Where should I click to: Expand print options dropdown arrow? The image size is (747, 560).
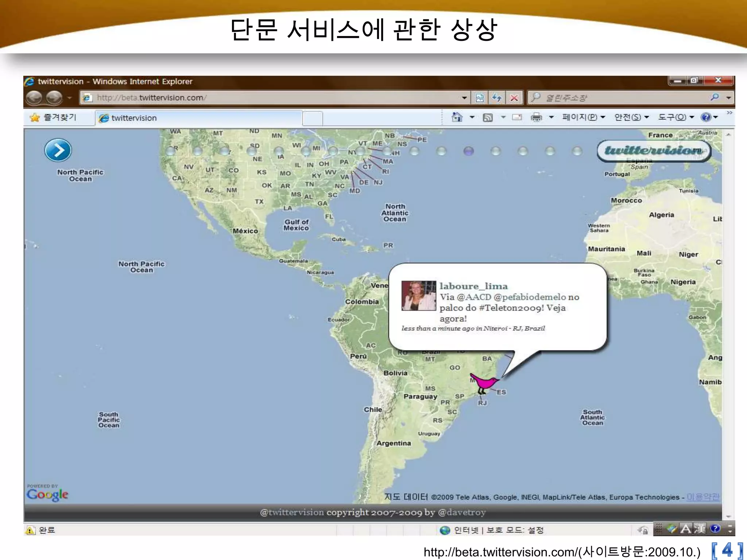tap(551, 117)
